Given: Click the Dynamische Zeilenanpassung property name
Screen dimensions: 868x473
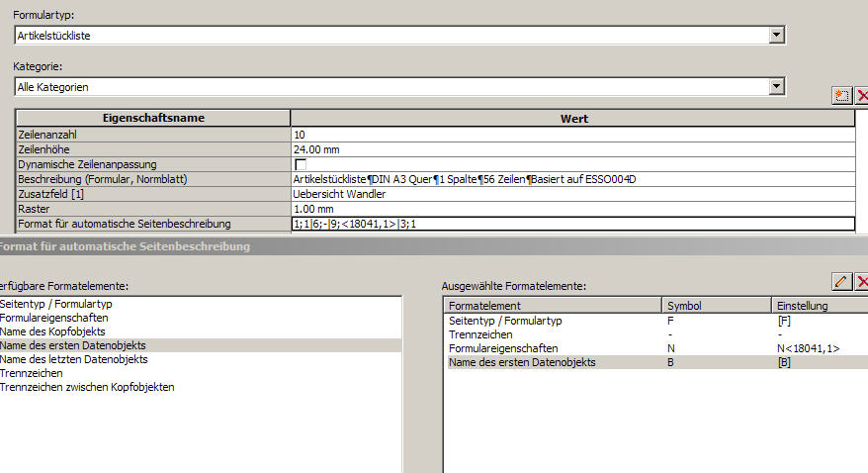Looking at the screenshot, I should click(x=153, y=164).
